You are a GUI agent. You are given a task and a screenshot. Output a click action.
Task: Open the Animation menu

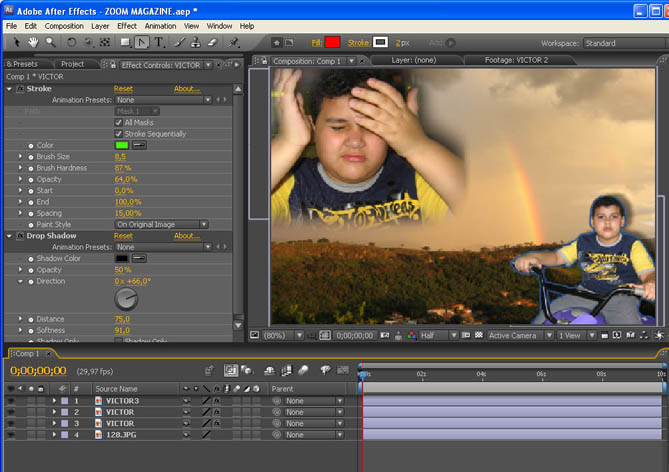pyautogui.click(x=160, y=25)
